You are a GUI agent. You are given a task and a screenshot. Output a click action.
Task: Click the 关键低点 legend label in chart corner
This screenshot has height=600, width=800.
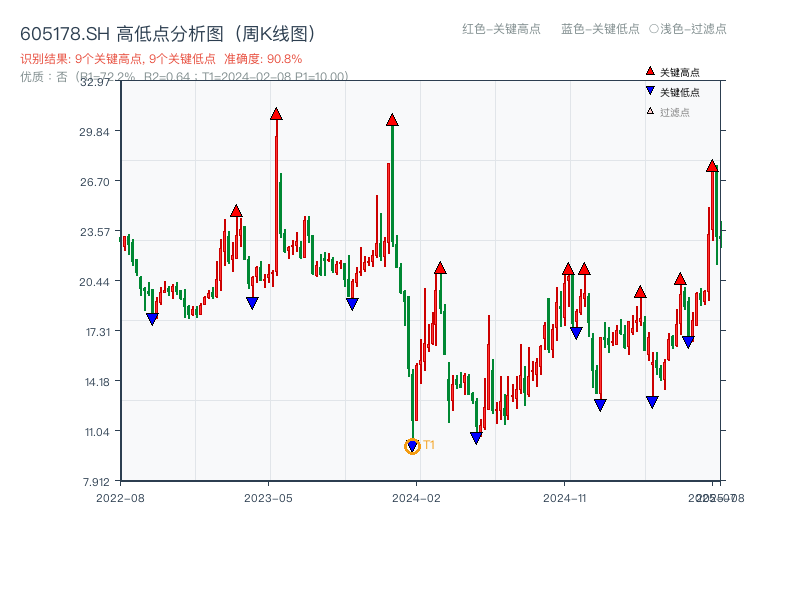coord(680,92)
